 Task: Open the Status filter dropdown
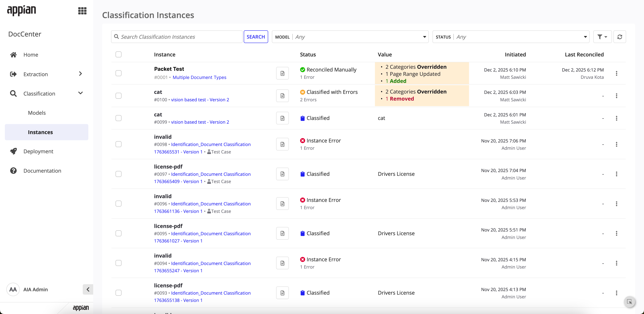tap(585, 37)
